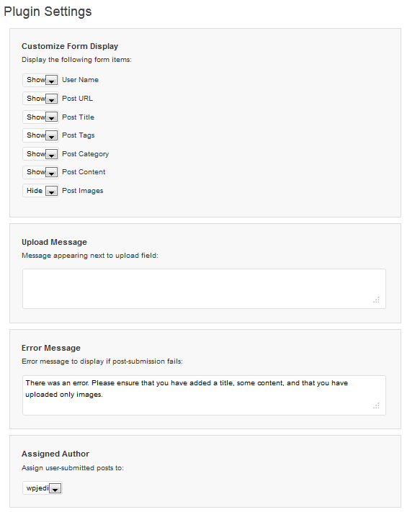Image resolution: width=420 pixels, height=512 pixels.
Task: Click the Plugin Settings page title
Action: 48,12
